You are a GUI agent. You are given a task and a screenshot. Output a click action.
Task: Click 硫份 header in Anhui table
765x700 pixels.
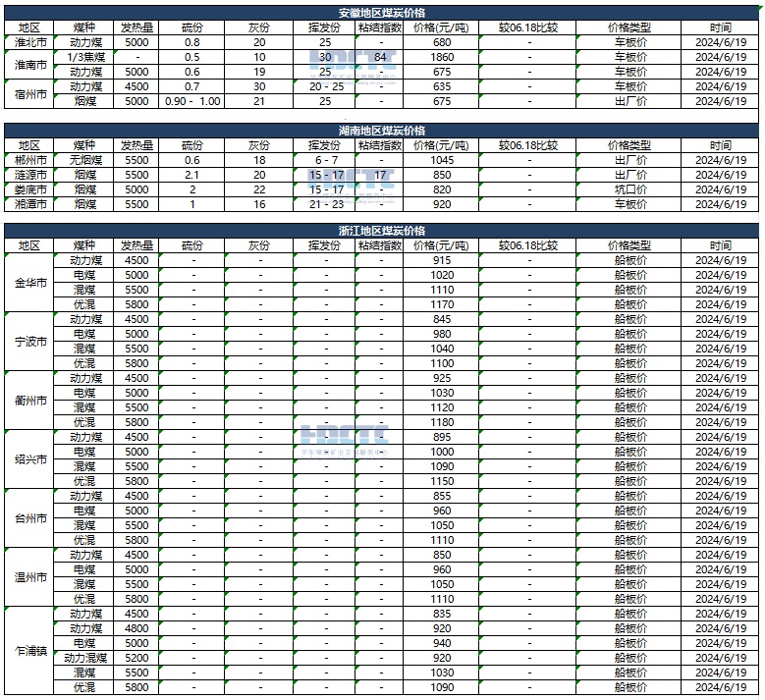pyautogui.click(x=192, y=27)
